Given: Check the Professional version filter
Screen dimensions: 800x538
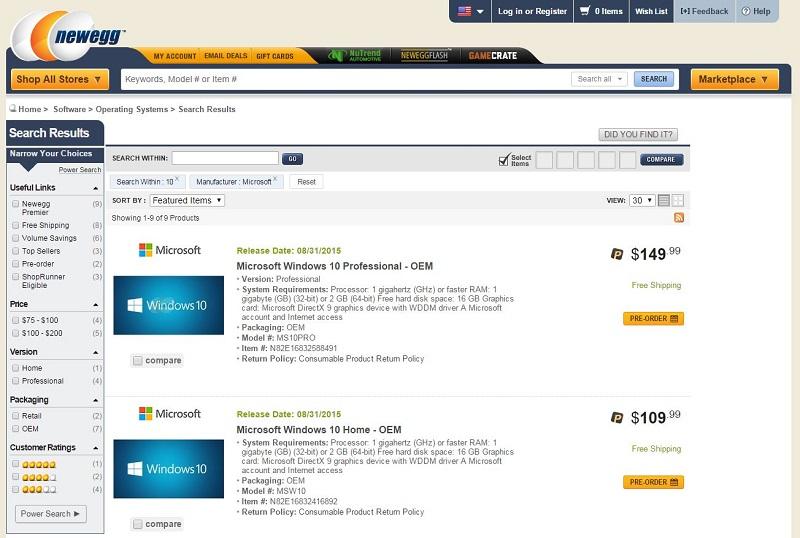Looking at the screenshot, I should coord(15,381).
